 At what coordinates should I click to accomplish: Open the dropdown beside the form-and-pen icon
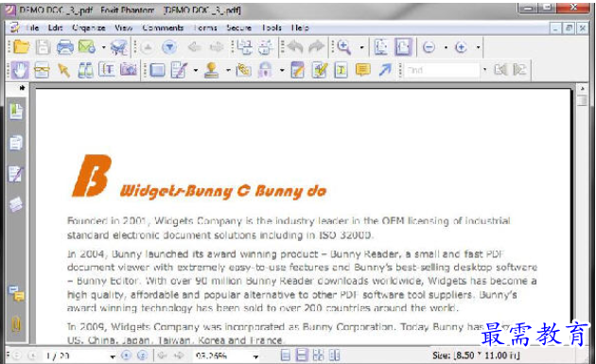[196, 70]
